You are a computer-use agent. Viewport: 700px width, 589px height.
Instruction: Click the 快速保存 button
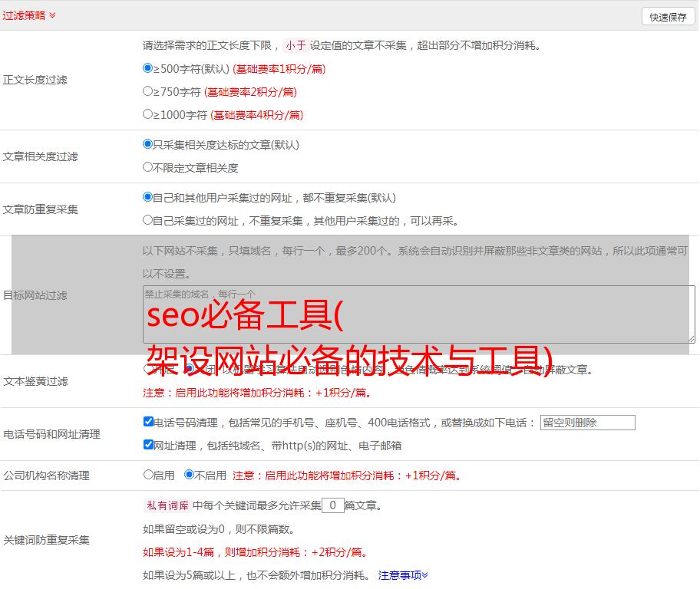668,17
